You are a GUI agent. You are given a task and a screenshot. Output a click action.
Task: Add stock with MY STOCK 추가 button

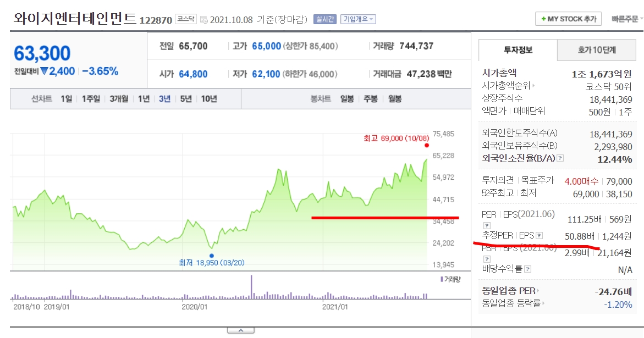[x=569, y=19]
